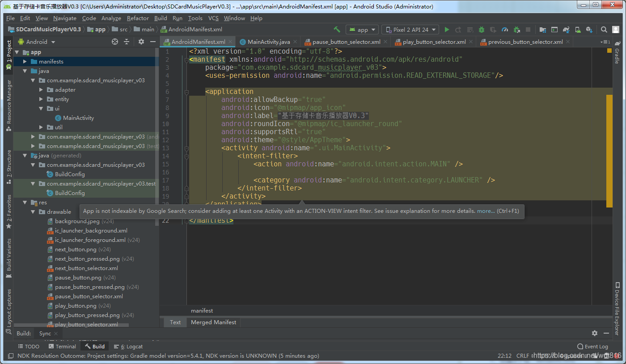Close the Sync tab in the Build panel
Screen dimensions: 626x364
point(56,334)
